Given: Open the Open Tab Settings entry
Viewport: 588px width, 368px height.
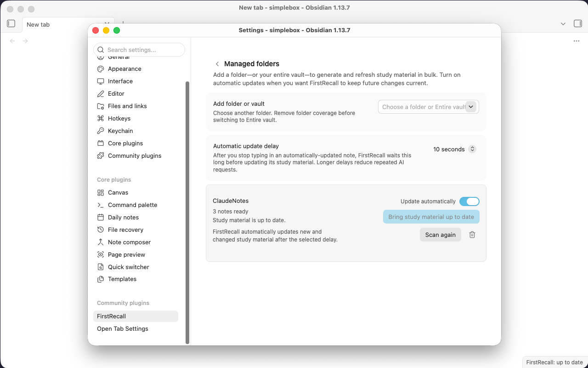Looking at the screenshot, I should coord(136,329).
